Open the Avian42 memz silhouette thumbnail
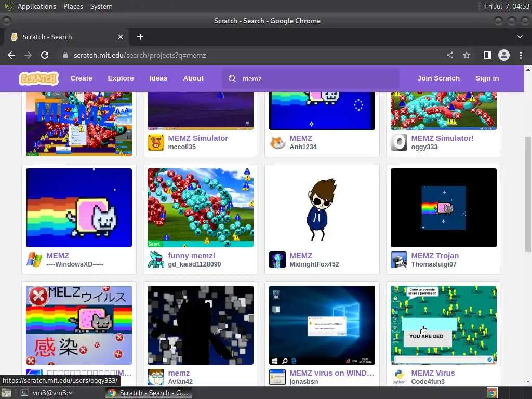Screen dimensions: 532x399 (x=200, y=325)
